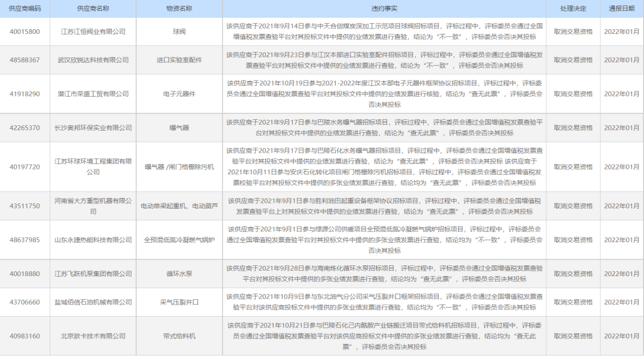Click the 供应商名称 column header
The height and width of the screenshot is (356, 644).
[94, 8]
